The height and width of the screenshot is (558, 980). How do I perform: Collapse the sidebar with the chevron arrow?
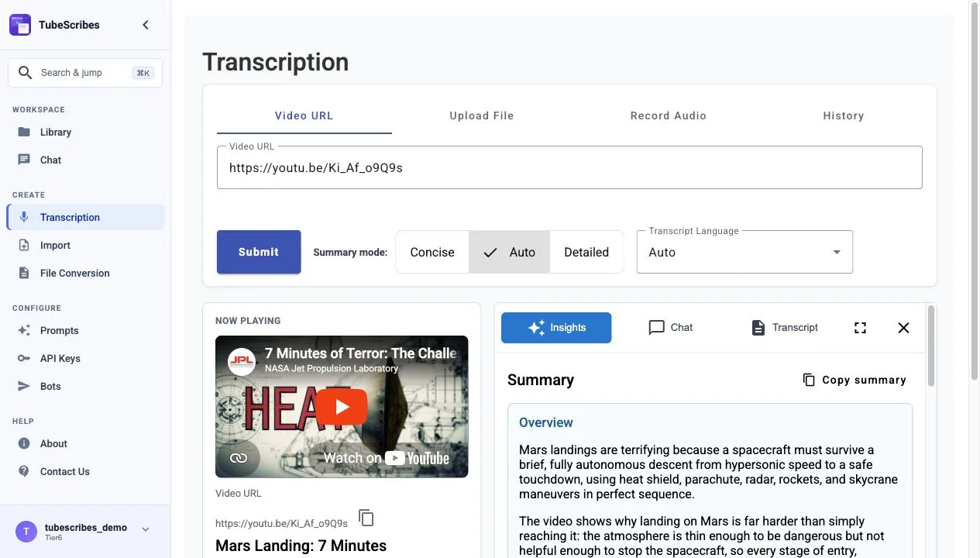pos(146,25)
